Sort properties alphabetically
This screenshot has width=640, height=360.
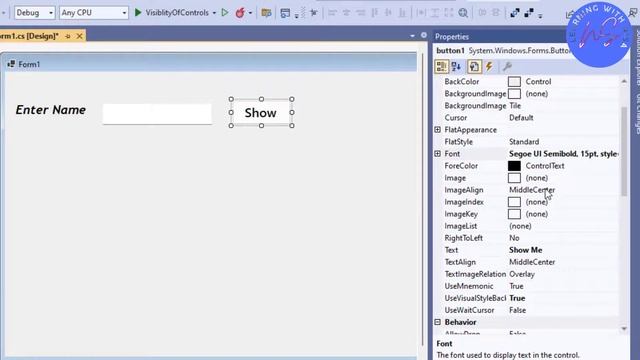coord(456,67)
